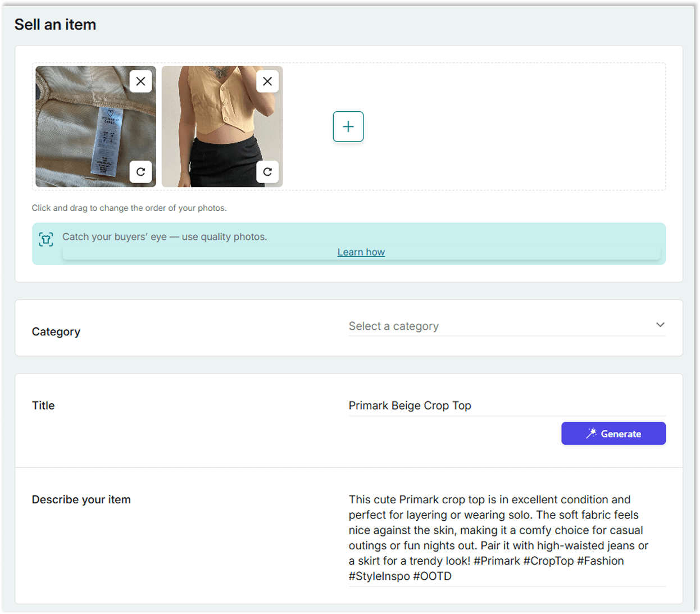Click the Category field label

click(56, 332)
